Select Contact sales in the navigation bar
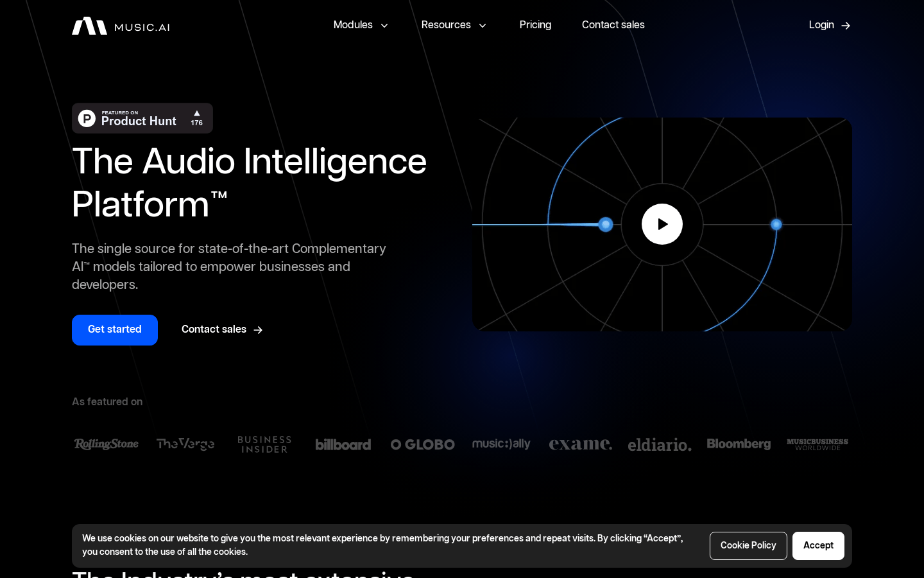Viewport: 924px width, 578px height. [x=613, y=25]
